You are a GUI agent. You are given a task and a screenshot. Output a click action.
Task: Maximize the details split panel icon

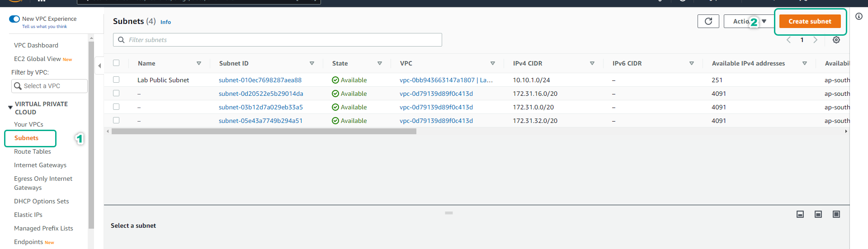click(836, 214)
